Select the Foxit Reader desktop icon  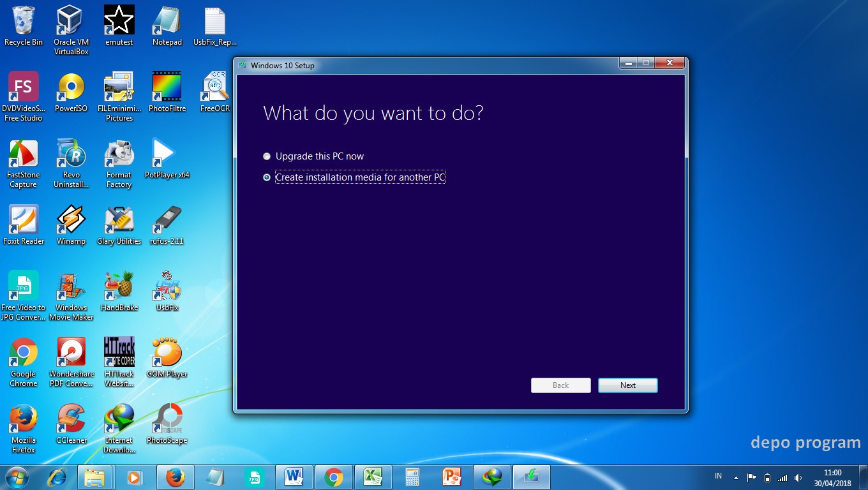pos(24,225)
